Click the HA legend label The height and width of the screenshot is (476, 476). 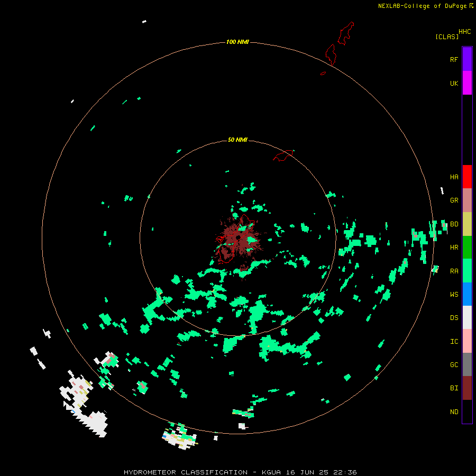coord(454,177)
